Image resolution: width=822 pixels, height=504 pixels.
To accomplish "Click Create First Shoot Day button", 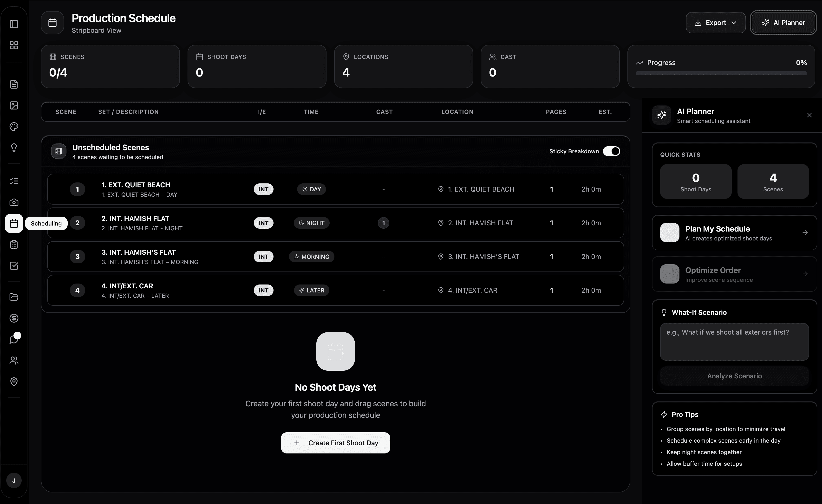I will click(335, 443).
